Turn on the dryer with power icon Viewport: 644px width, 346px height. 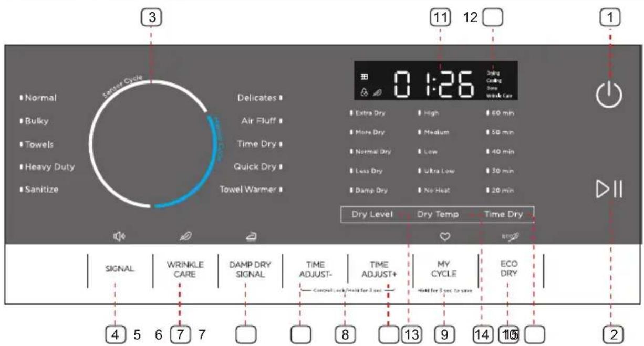[x=609, y=96]
